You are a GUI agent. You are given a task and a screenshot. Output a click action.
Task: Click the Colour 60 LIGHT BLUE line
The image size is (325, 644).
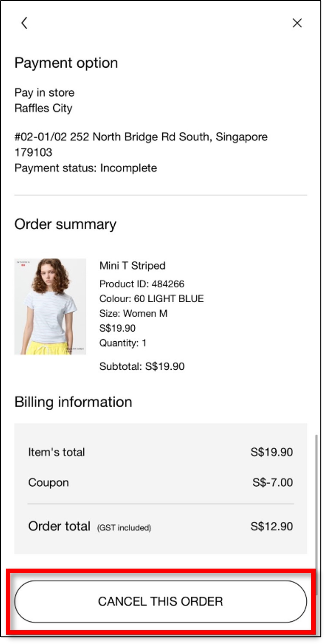[x=151, y=299]
